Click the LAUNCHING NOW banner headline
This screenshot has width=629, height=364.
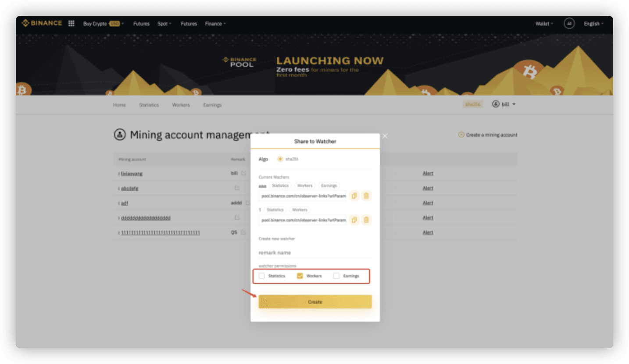click(330, 61)
